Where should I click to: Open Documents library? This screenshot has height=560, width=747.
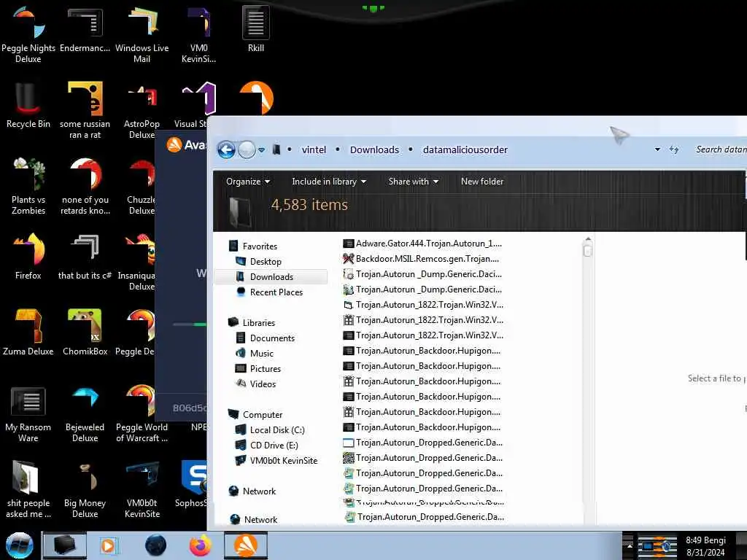(272, 338)
